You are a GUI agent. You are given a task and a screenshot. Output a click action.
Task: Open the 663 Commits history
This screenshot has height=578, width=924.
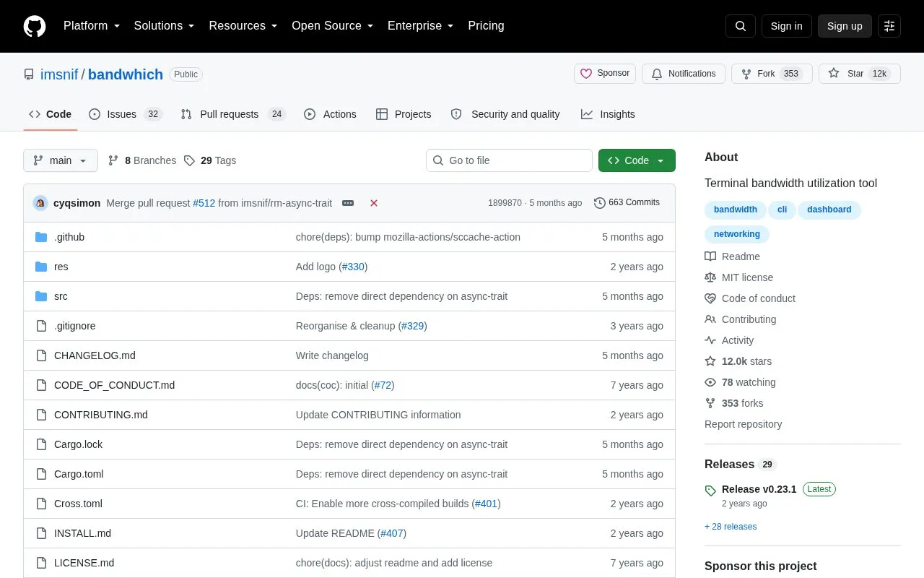[627, 203]
